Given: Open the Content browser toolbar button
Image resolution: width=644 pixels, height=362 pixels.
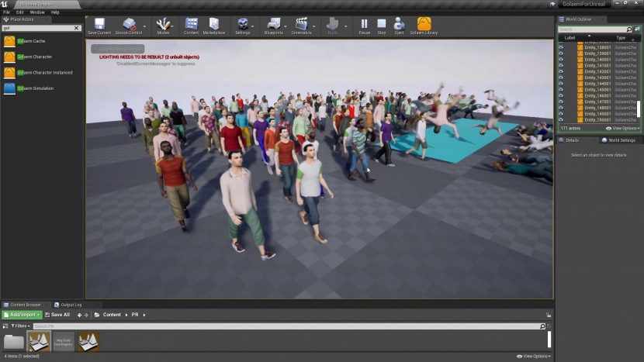Looking at the screenshot, I should [x=191, y=26].
